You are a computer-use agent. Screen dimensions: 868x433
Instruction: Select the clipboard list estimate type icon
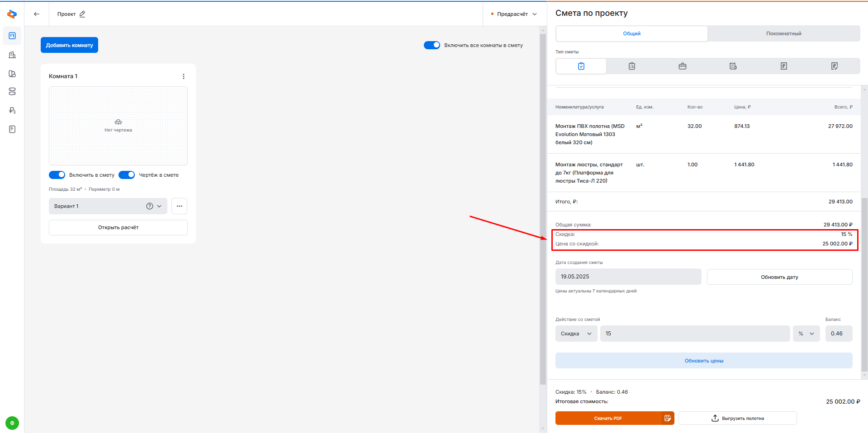point(632,66)
